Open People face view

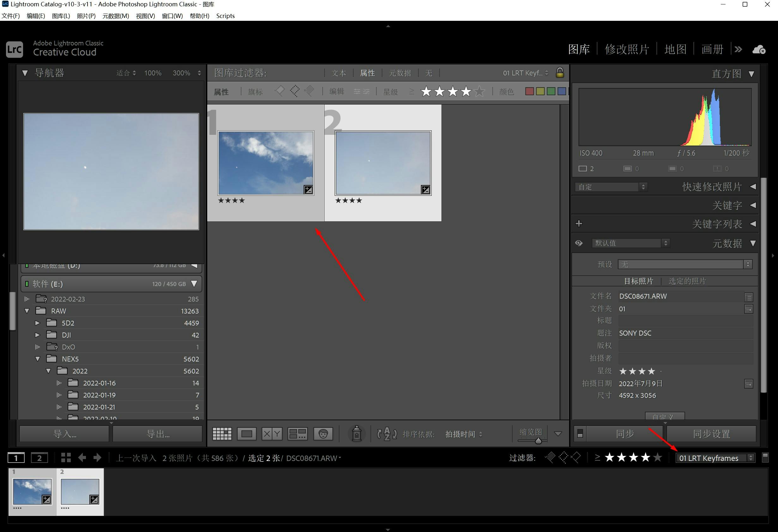click(323, 434)
